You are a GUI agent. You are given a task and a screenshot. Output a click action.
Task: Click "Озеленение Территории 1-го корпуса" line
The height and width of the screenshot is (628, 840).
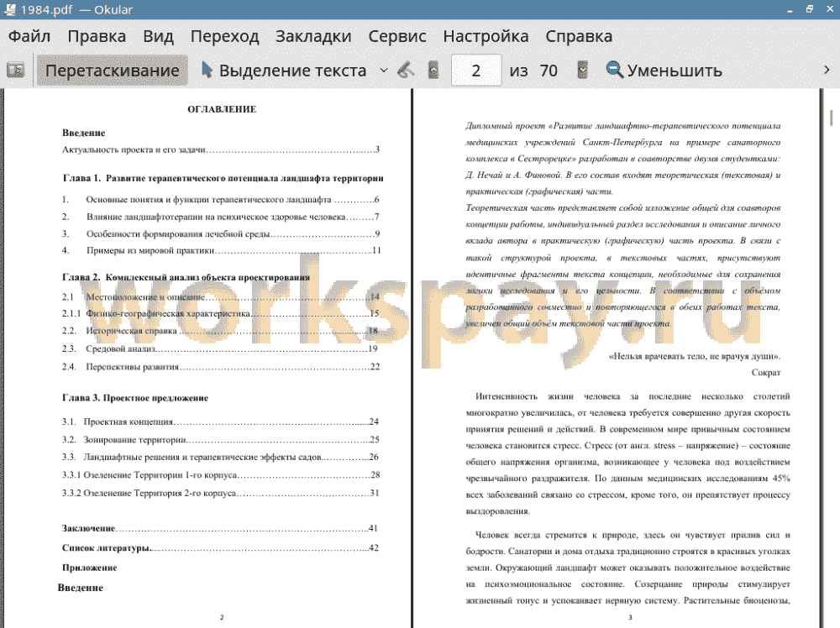click(x=221, y=475)
